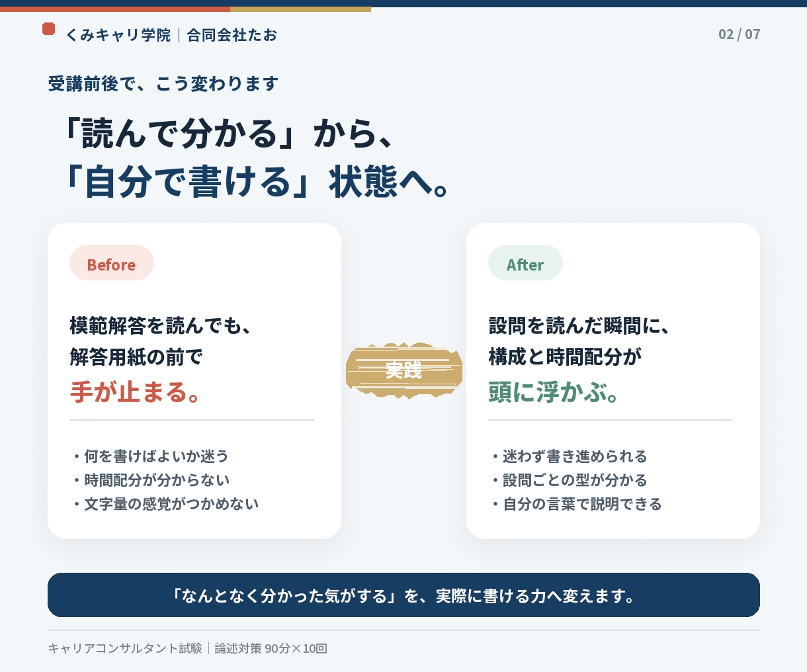
Task: Click the red text 手が止まる。
Action: click(136, 392)
